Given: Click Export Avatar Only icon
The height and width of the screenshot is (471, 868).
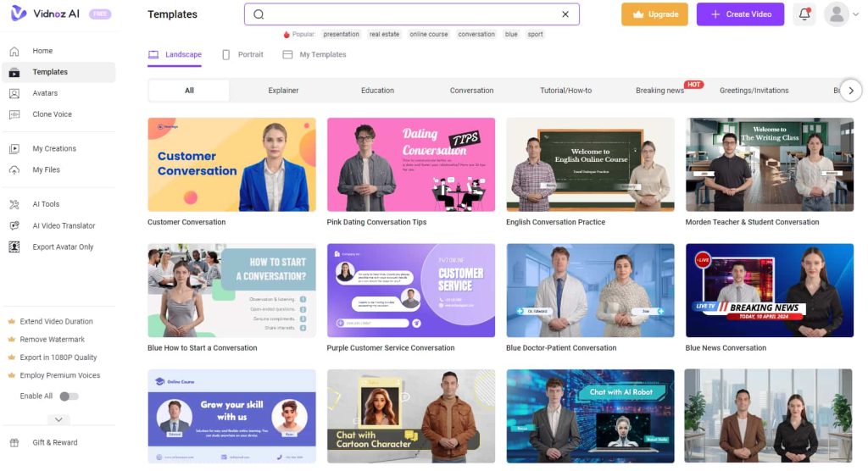Looking at the screenshot, I should pos(14,247).
